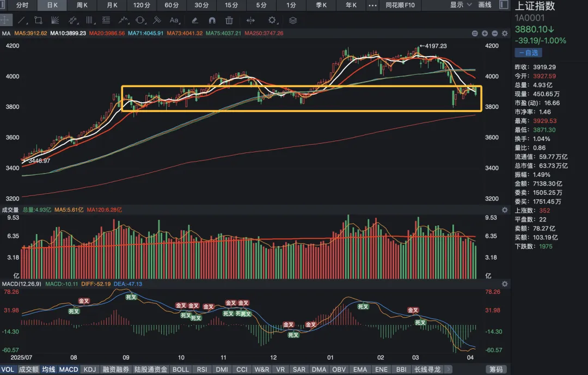
Task: Select the price label annotation tool
Action: tap(107, 20)
